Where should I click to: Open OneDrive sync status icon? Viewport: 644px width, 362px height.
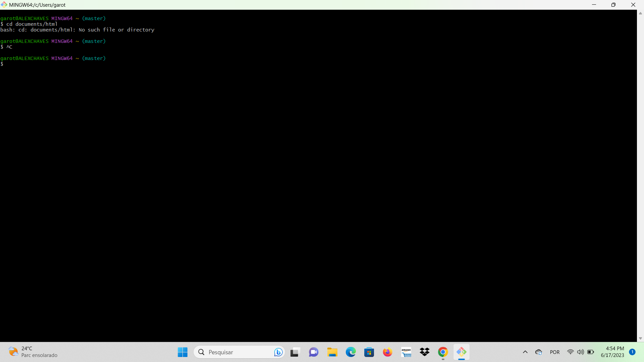tap(539, 352)
